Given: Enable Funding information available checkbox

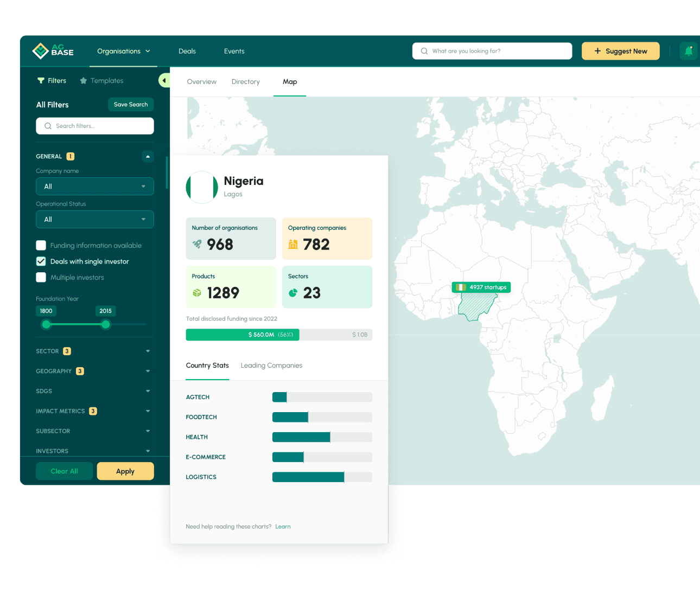Looking at the screenshot, I should point(41,245).
